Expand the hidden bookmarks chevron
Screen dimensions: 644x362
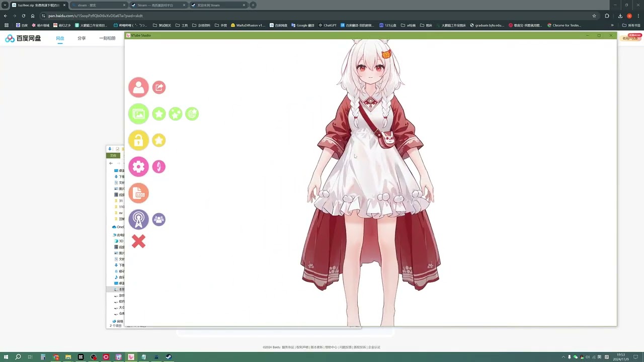[x=612, y=25]
